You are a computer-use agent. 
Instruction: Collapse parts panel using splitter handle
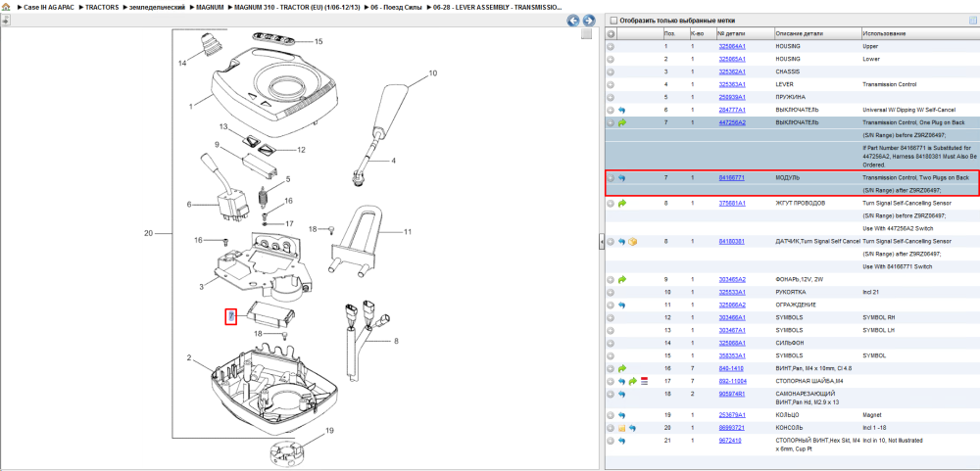602,241
